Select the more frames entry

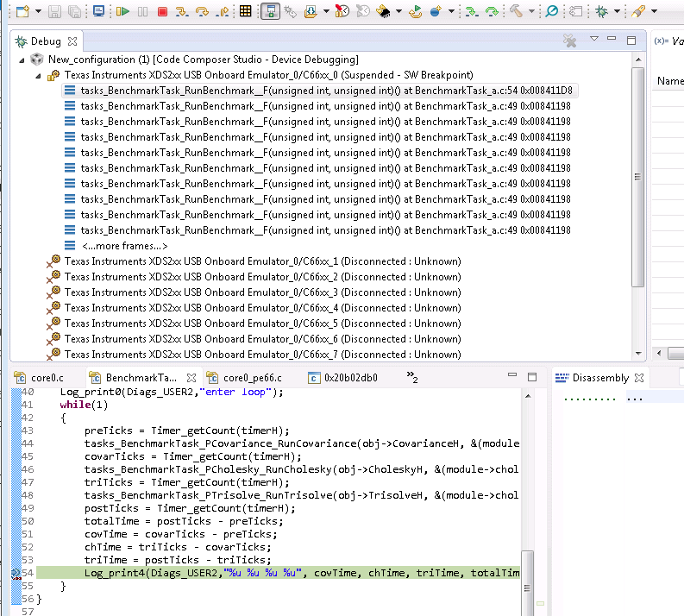124,246
